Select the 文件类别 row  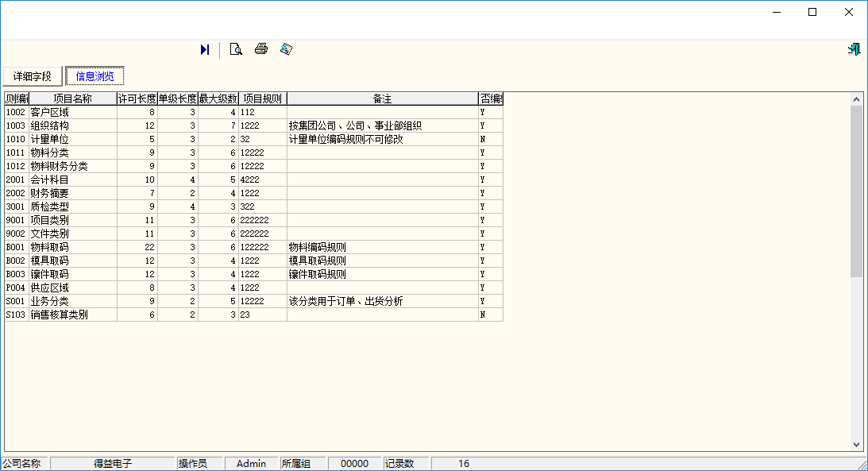point(253,234)
